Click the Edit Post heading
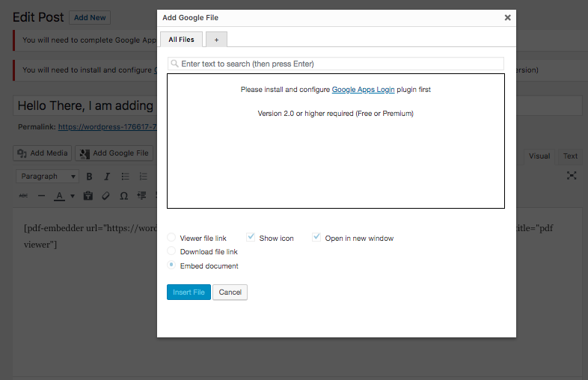 38,17
